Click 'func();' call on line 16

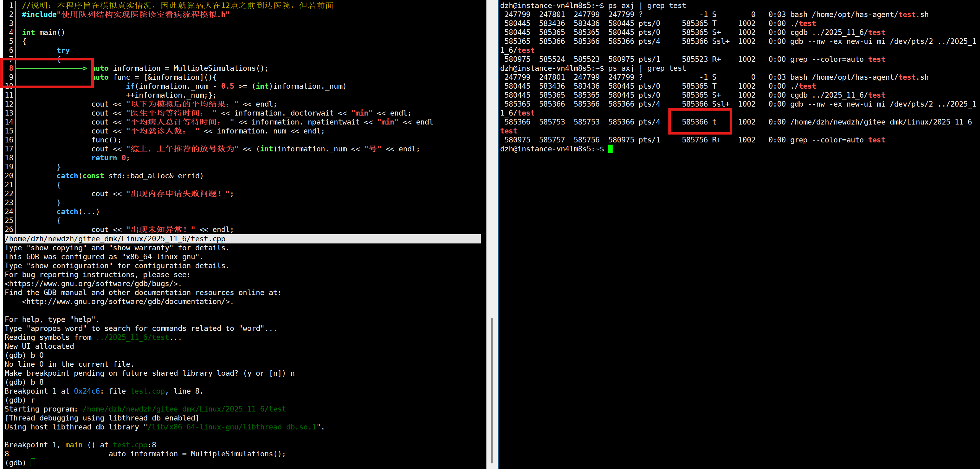pyautogui.click(x=106, y=140)
